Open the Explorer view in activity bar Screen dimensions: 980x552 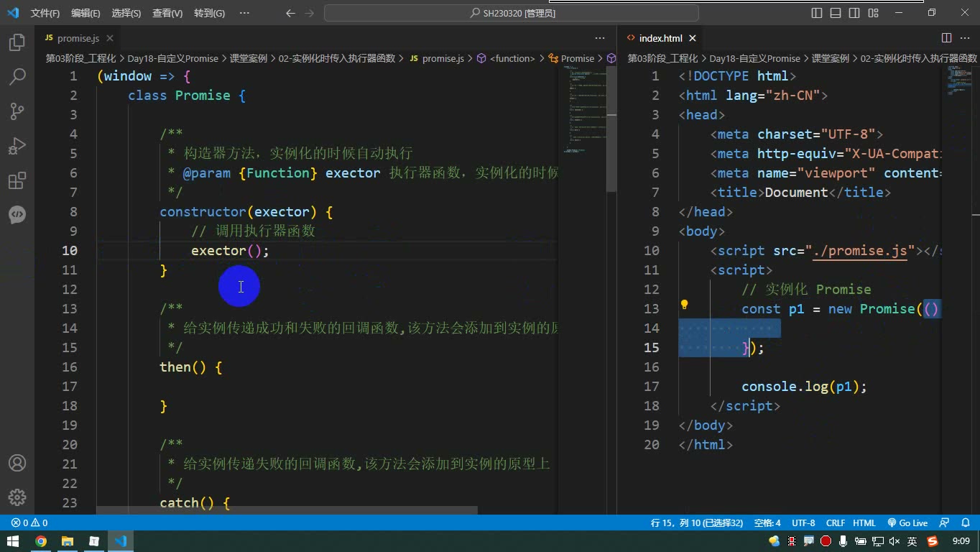[x=17, y=42]
